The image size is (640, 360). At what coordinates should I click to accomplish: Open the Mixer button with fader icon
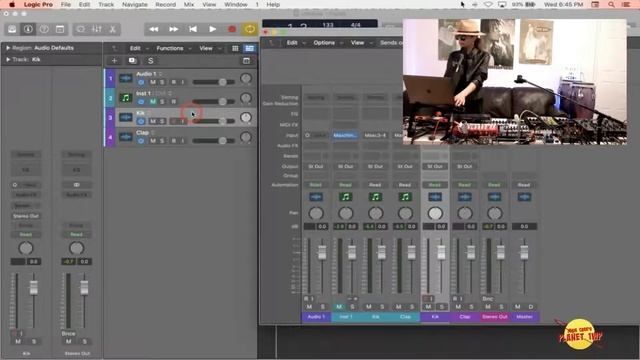pyautogui.click(x=97, y=29)
